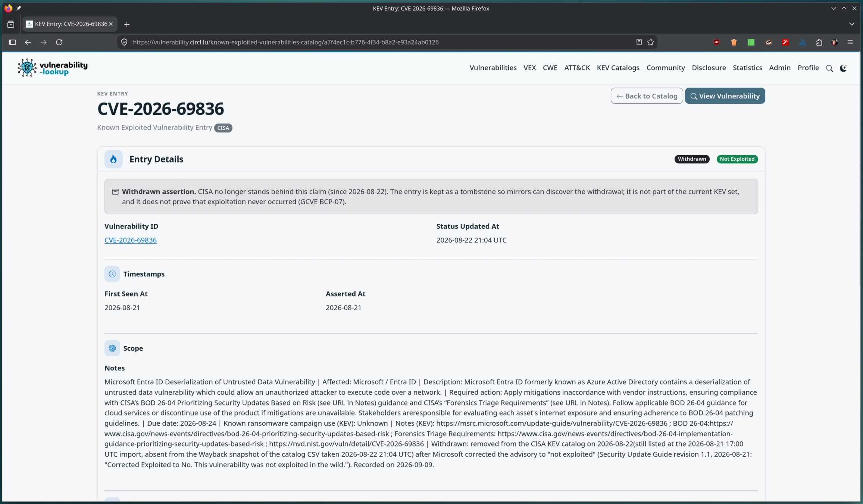
Task: Open the Community nav item
Action: [x=666, y=68]
